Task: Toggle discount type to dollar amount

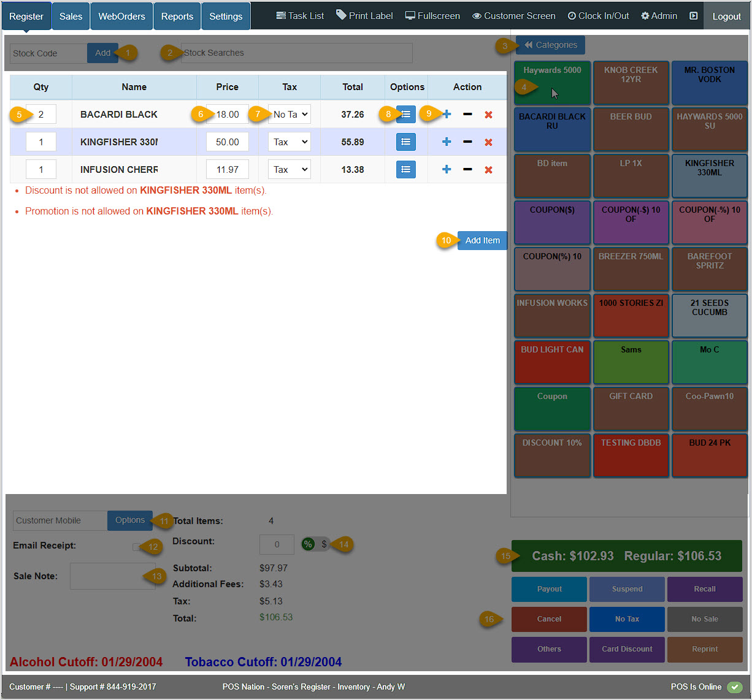Action: (326, 544)
